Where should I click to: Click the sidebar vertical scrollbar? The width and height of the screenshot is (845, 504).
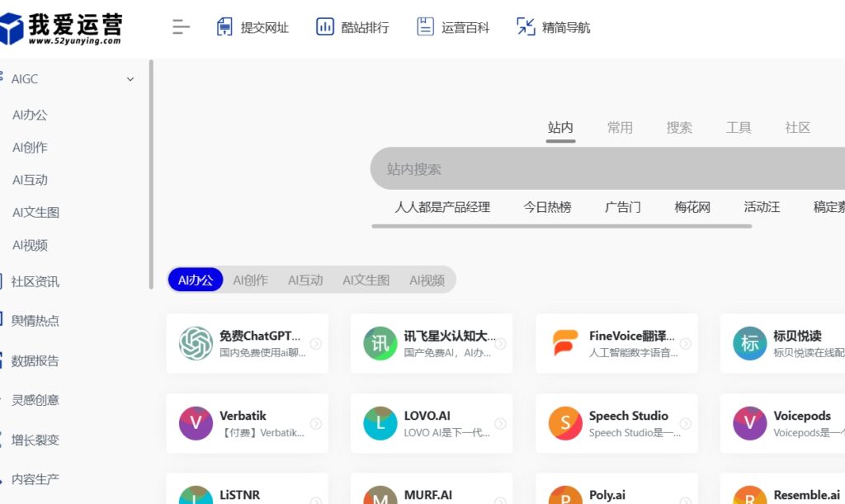tap(152, 174)
